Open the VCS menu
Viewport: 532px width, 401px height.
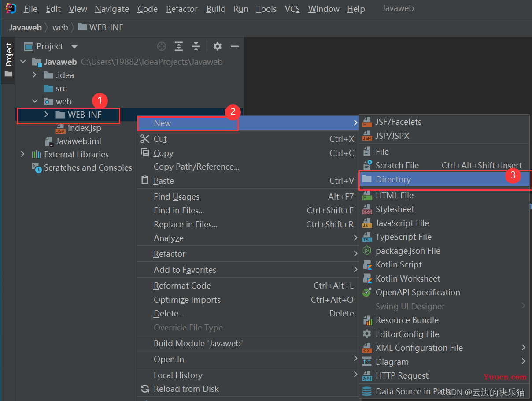tap(292, 9)
